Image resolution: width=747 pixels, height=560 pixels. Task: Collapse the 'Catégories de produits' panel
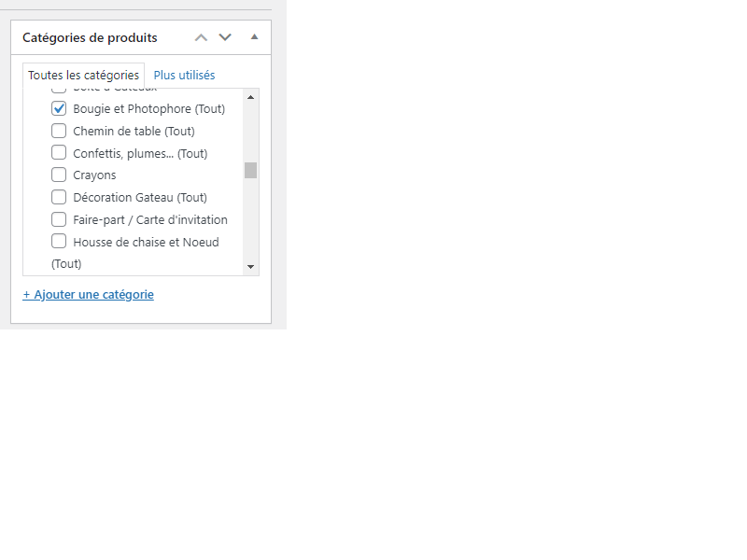tap(254, 37)
